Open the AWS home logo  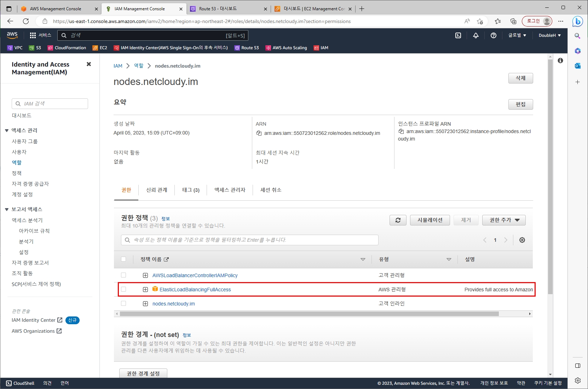pyautogui.click(x=12, y=35)
